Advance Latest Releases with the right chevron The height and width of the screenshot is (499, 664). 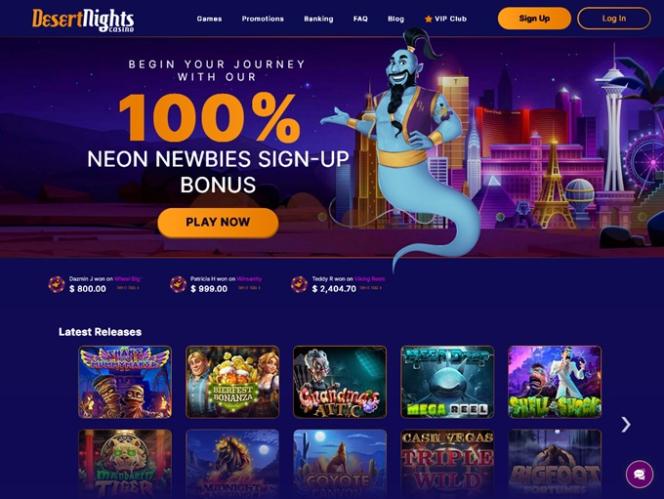625,424
